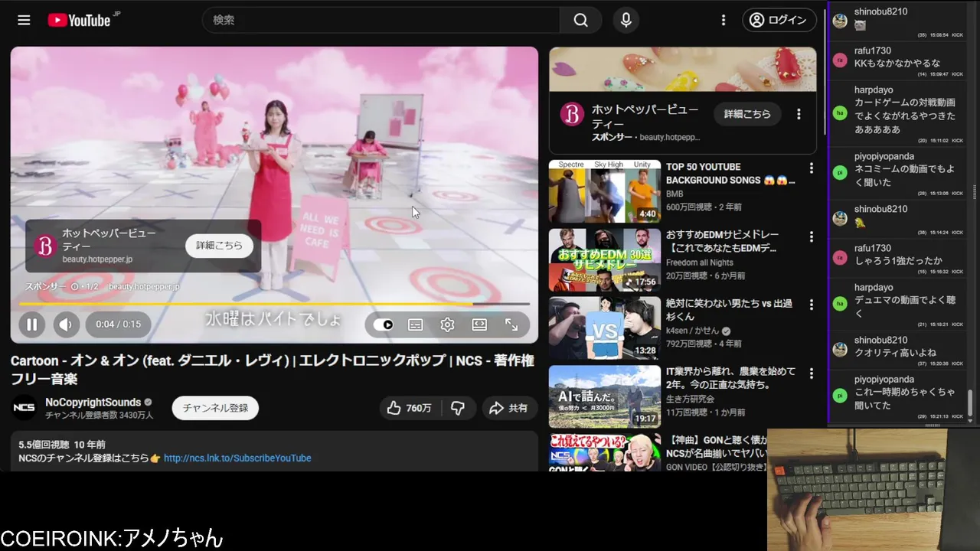Open the options for the IT業界から離れ video

pyautogui.click(x=812, y=373)
